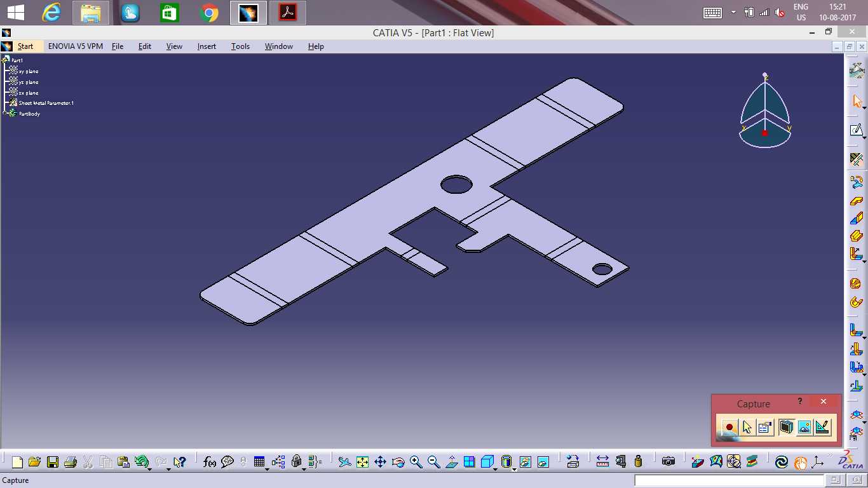Viewport: 868px width, 488px height.
Task: Open a file with the folder icon
Action: (34, 462)
